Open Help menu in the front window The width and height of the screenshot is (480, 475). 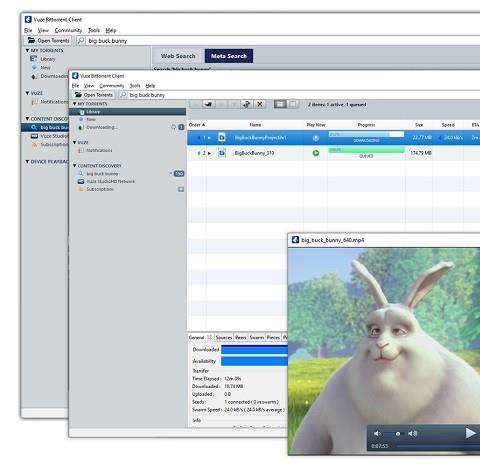tap(150, 86)
